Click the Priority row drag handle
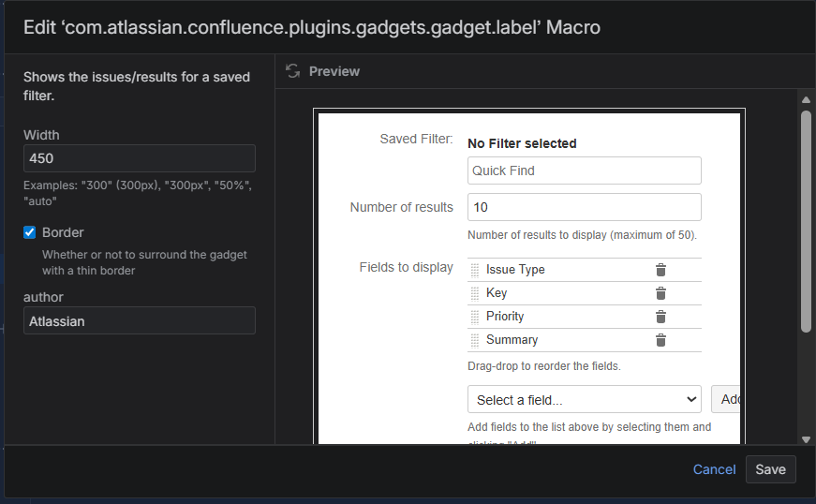This screenshot has width=816, height=504. (475, 317)
